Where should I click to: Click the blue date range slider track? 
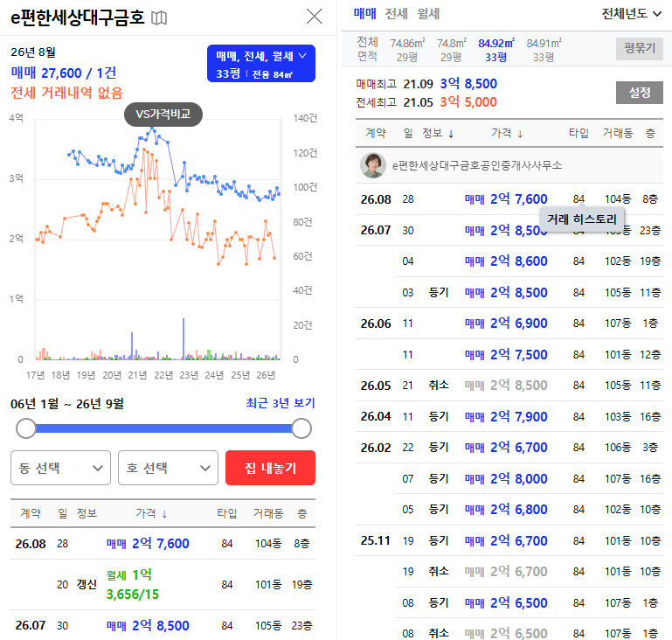163,428
